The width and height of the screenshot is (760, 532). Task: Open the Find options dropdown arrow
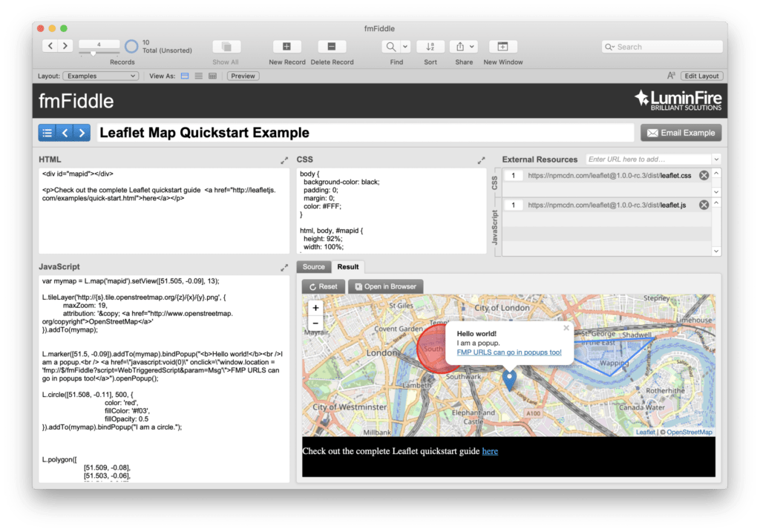(x=404, y=46)
